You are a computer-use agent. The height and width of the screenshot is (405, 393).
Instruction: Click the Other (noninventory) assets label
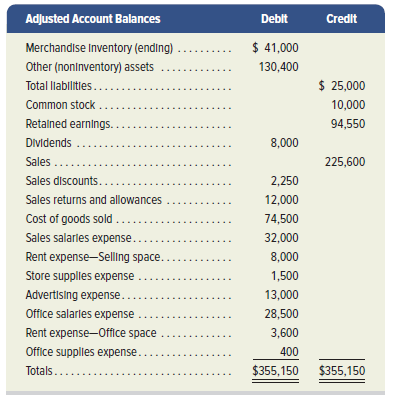[90, 67]
